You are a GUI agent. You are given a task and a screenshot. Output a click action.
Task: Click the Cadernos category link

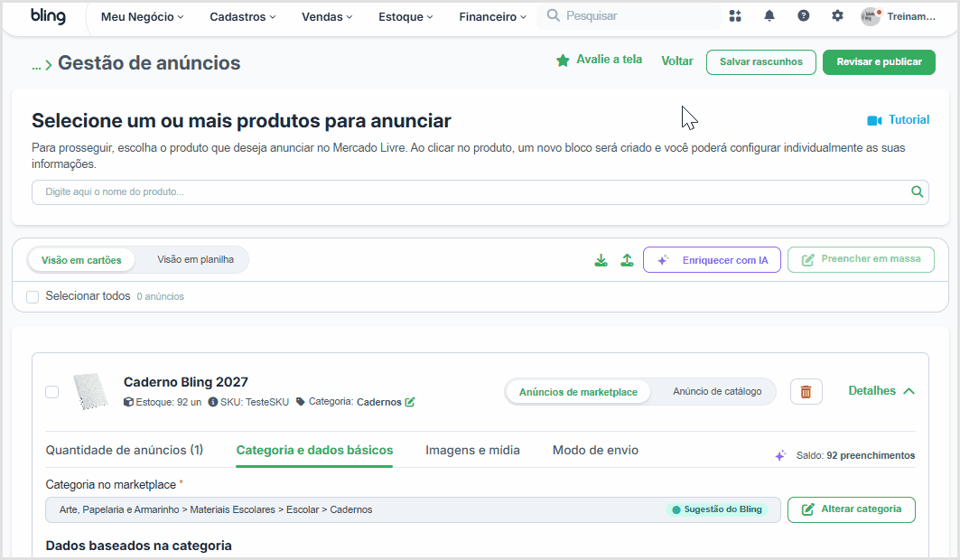379,402
